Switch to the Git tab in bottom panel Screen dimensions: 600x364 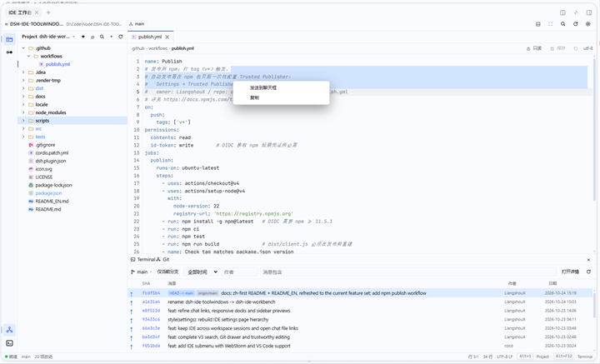point(162,260)
